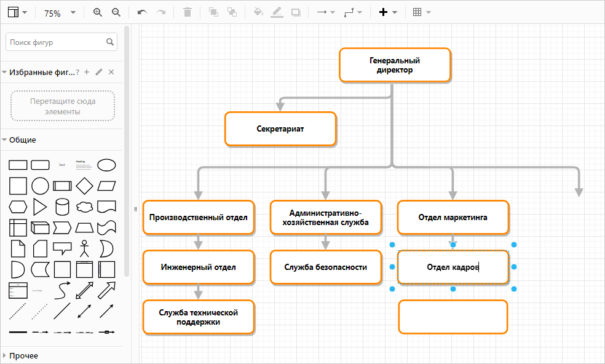
Task: Click the help question mark for favorites
Action: coord(77,72)
